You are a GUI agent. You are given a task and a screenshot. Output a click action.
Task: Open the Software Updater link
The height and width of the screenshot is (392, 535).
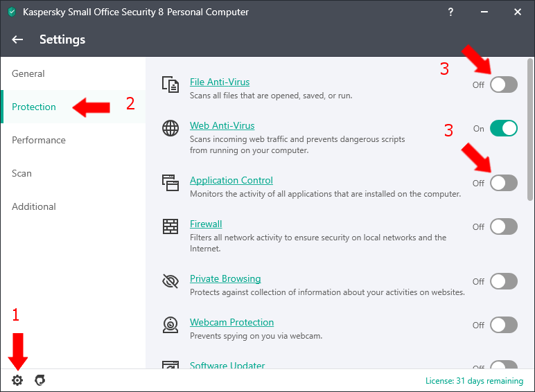tap(227, 365)
